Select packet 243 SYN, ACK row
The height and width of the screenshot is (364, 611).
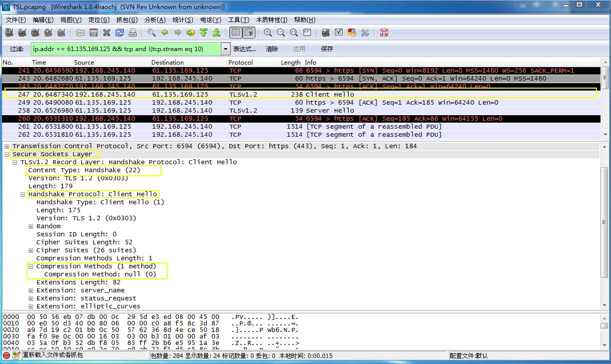pyautogui.click(x=300, y=79)
